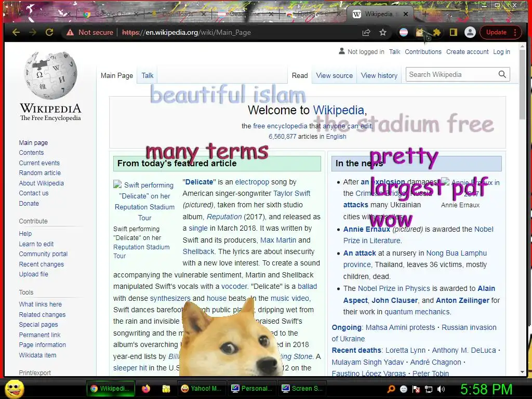Open the Taylor Swift article link
This screenshot has width=532, height=399.
coord(292,193)
